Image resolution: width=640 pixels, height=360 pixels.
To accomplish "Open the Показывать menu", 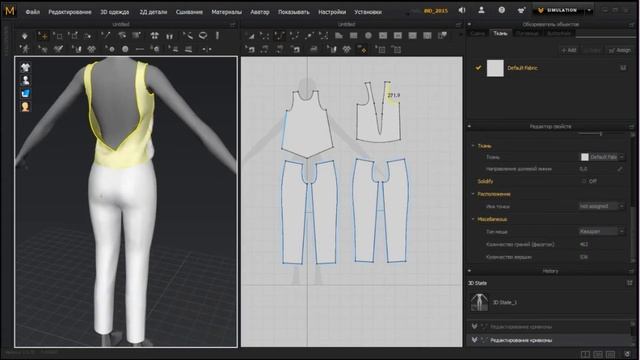I will tap(293, 12).
